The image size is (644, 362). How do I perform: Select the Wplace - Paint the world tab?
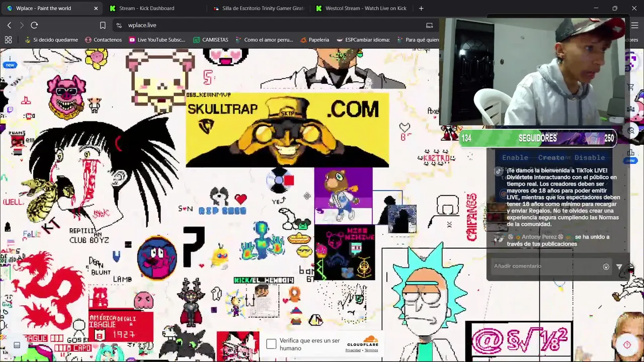52,8
